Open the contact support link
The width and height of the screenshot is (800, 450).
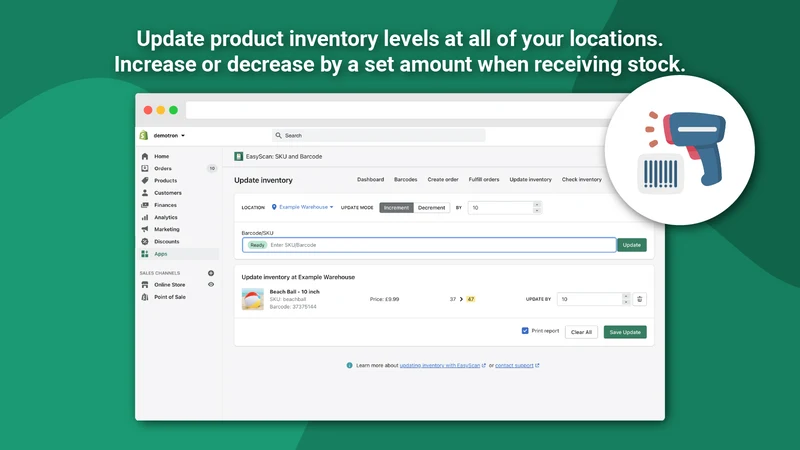tap(514, 365)
